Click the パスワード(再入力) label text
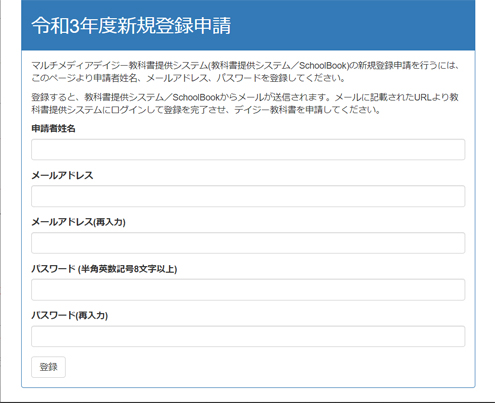495x403 pixels. [x=70, y=315]
